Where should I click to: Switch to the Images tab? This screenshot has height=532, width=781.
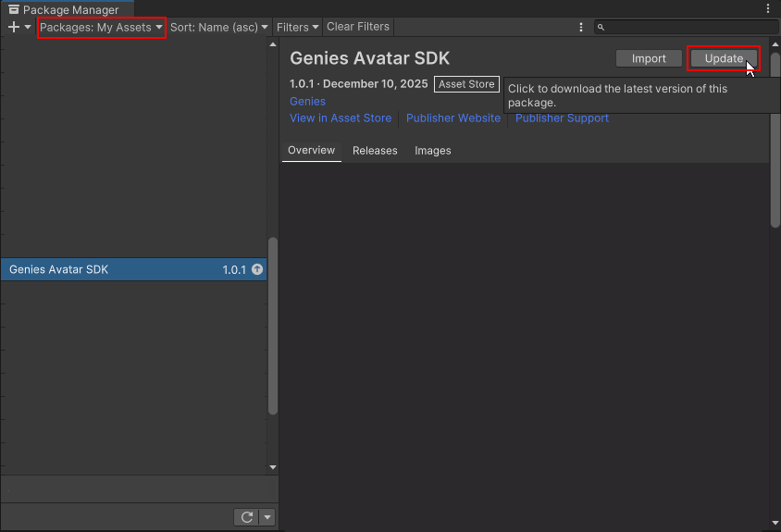click(433, 151)
